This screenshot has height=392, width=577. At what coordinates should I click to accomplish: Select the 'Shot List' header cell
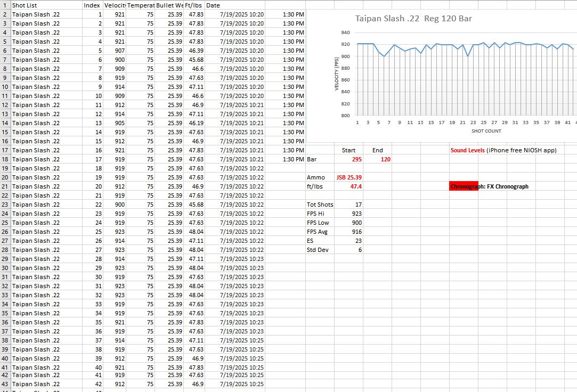[x=46, y=5]
